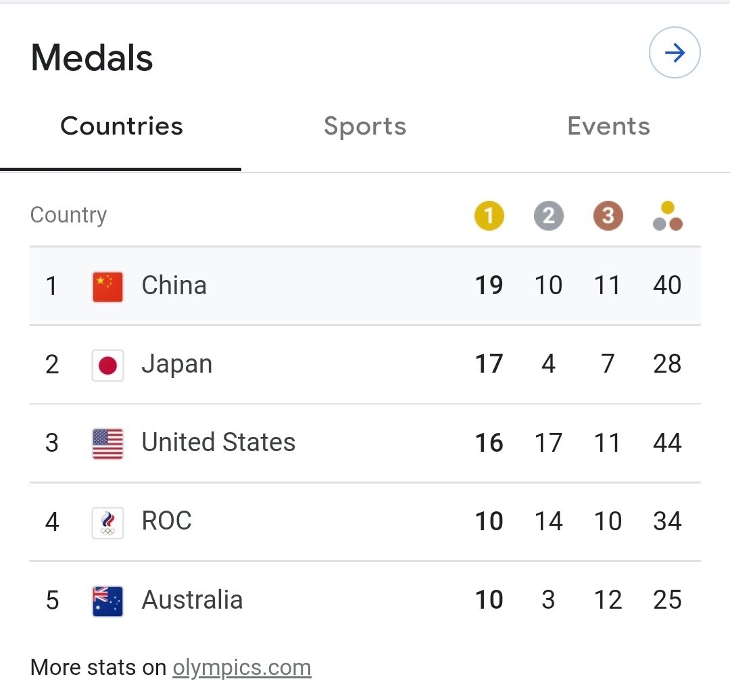730x700 pixels.
Task: Click the blue arrow button beside Medals
Action: [675, 53]
